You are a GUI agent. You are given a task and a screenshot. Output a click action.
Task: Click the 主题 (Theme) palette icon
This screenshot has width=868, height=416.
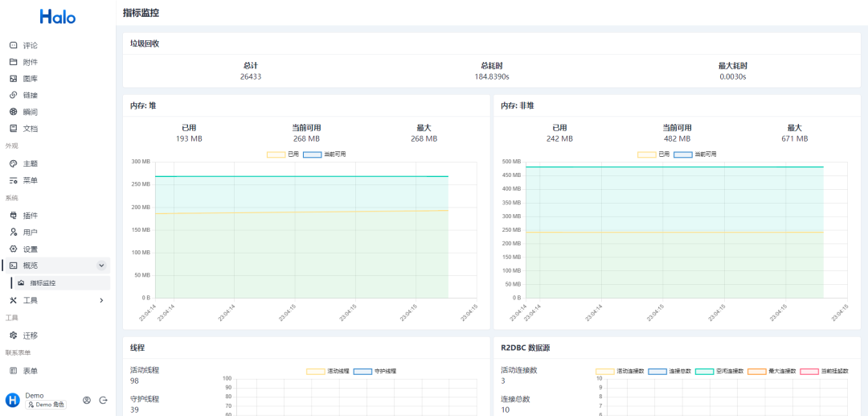pos(13,163)
